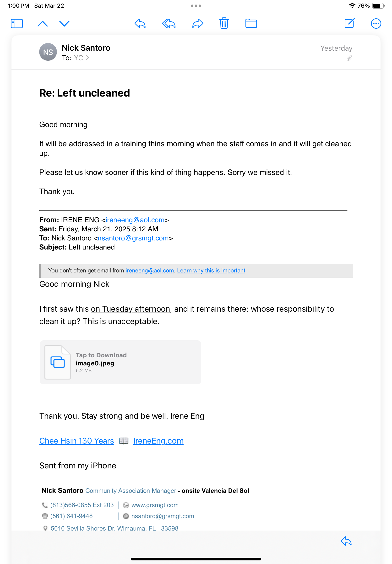Visit the IreneEng.com link
Image resolution: width=392 pixels, height=564 pixels.
coord(158,441)
